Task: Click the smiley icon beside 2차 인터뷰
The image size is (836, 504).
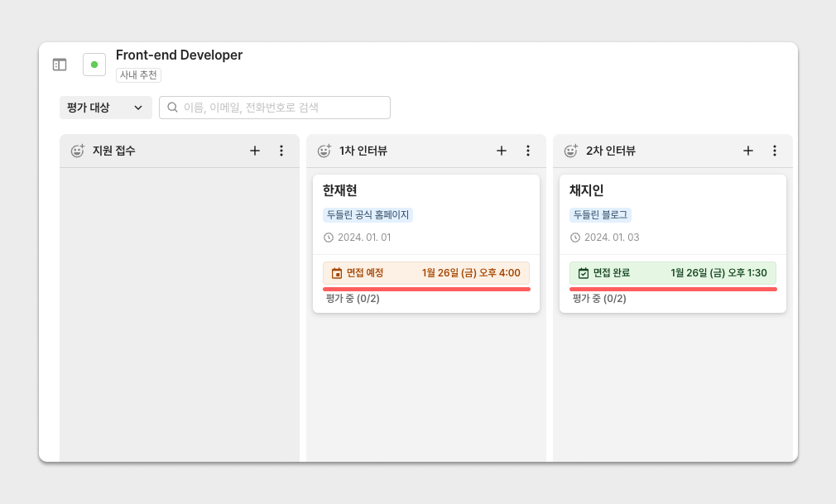Action: (571, 151)
